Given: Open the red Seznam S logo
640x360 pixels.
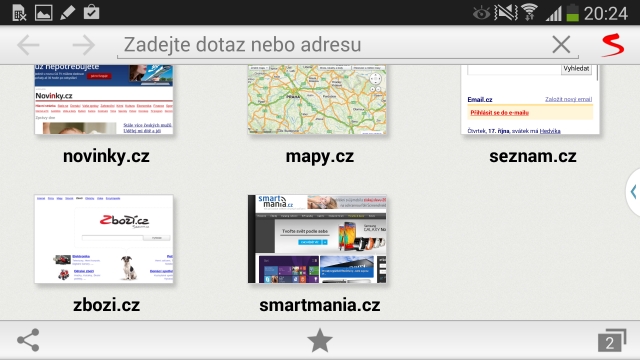Looking at the screenshot, I should pyautogui.click(x=613, y=45).
